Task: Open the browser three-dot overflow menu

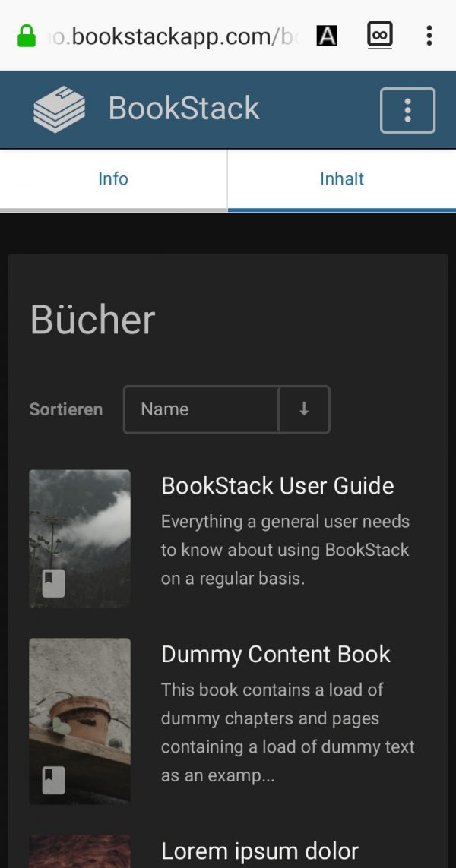Action: [x=429, y=35]
